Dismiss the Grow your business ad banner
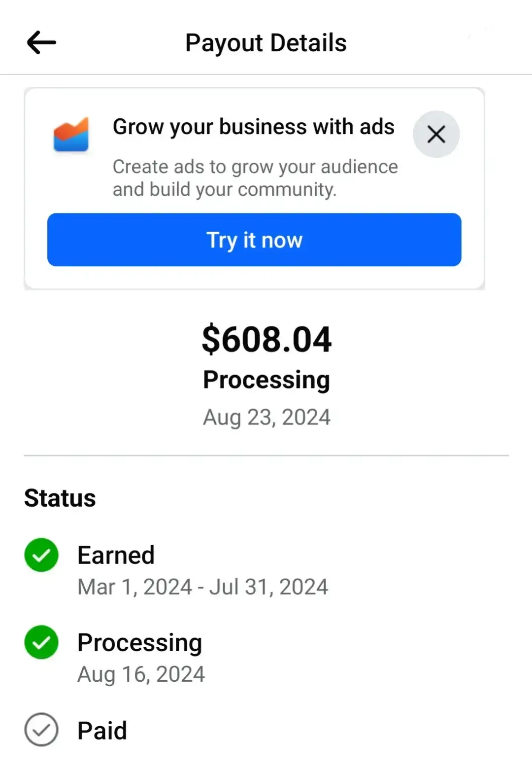The height and width of the screenshot is (768, 532). [436, 134]
